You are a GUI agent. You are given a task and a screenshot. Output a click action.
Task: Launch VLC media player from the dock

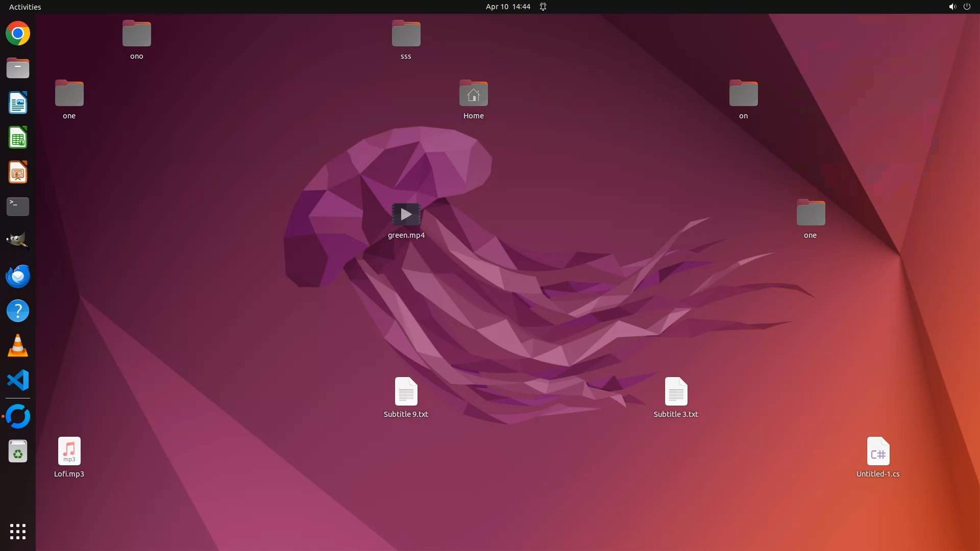coord(18,345)
